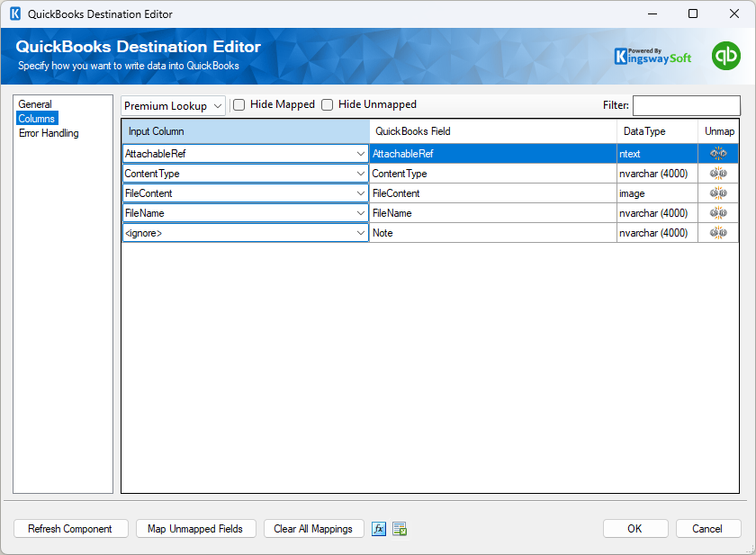The width and height of the screenshot is (756, 555).
Task: Select the Columns page
Action: click(x=37, y=119)
